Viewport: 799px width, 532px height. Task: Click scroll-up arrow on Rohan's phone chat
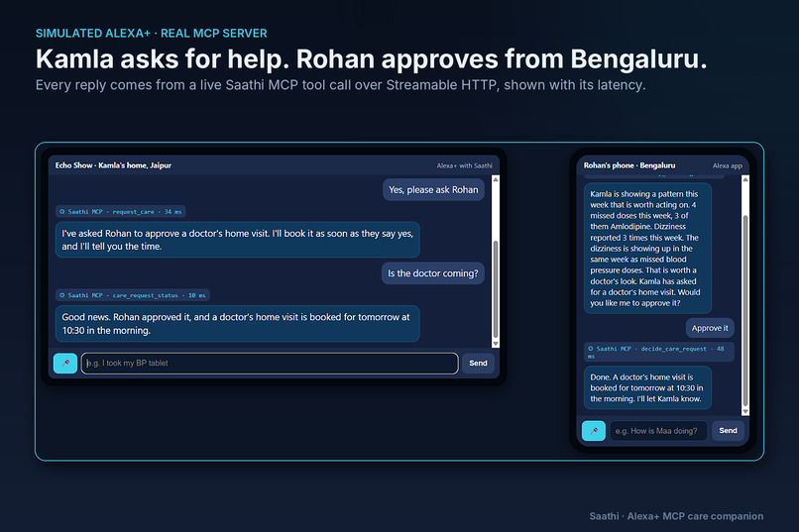coord(745,179)
